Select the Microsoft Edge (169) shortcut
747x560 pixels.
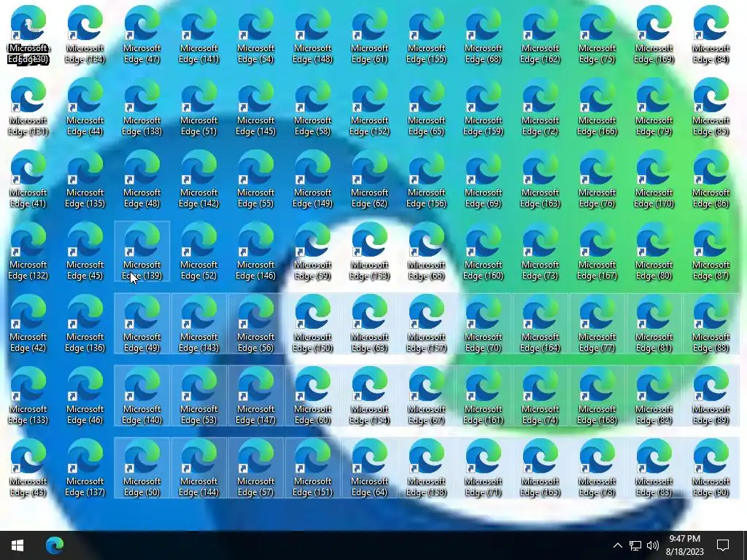point(654,34)
